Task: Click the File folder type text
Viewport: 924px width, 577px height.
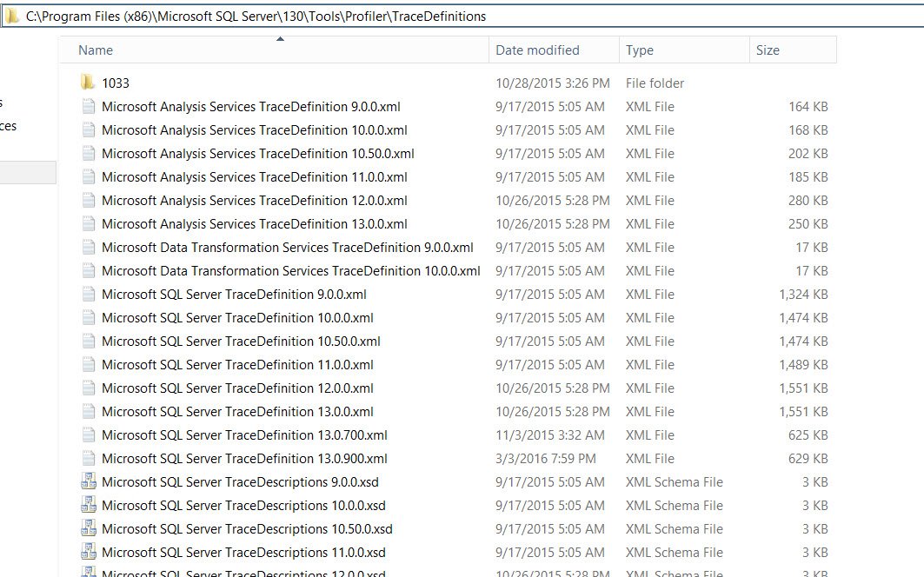Action: (x=655, y=83)
